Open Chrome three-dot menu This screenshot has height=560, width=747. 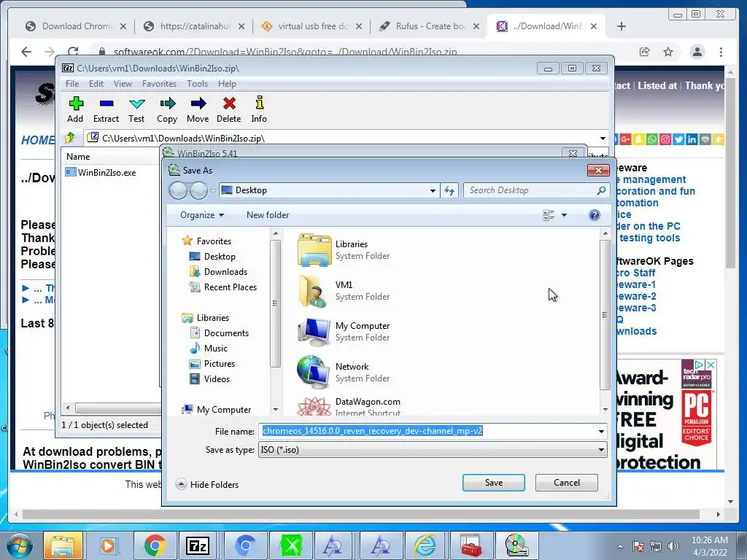point(721,52)
